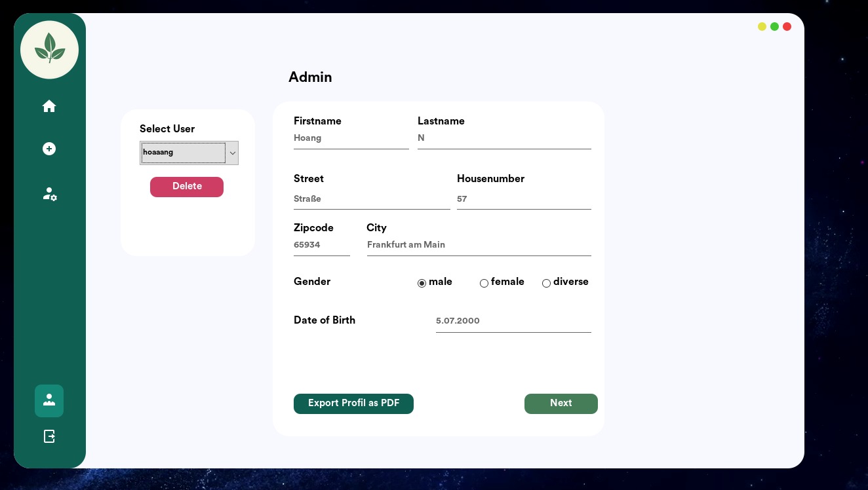Image resolution: width=868 pixels, height=490 pixels.
Task: Click the logout icon in sidebar
Action: 49,436
